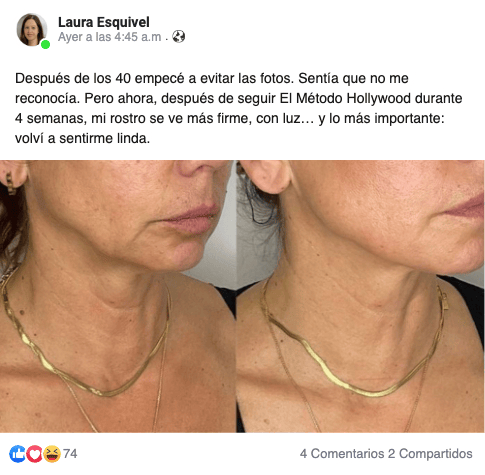Open the left before photo
Viewport: 485px width, 475px height.
point(117,296)
